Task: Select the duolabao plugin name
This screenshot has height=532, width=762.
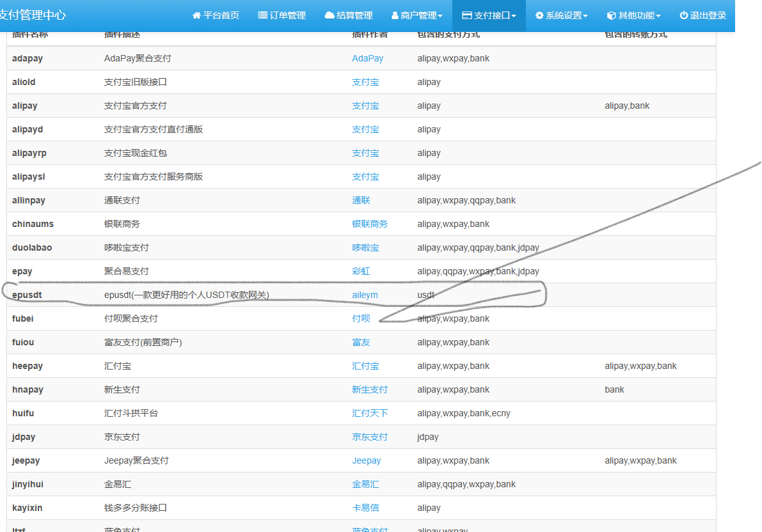Action: coord(32,248)
